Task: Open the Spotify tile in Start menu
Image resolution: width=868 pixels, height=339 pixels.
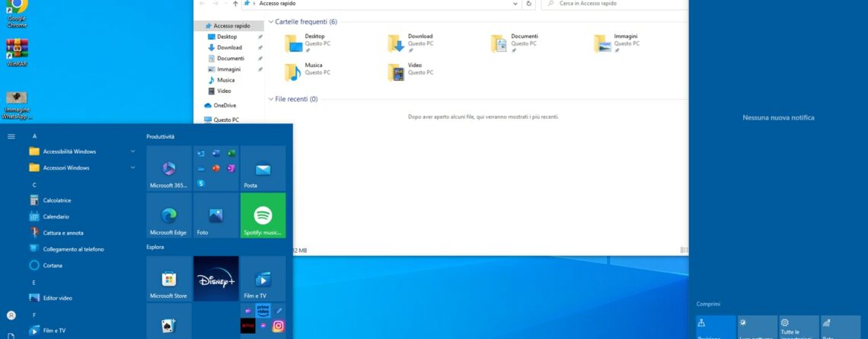Action: pos(263,216)
